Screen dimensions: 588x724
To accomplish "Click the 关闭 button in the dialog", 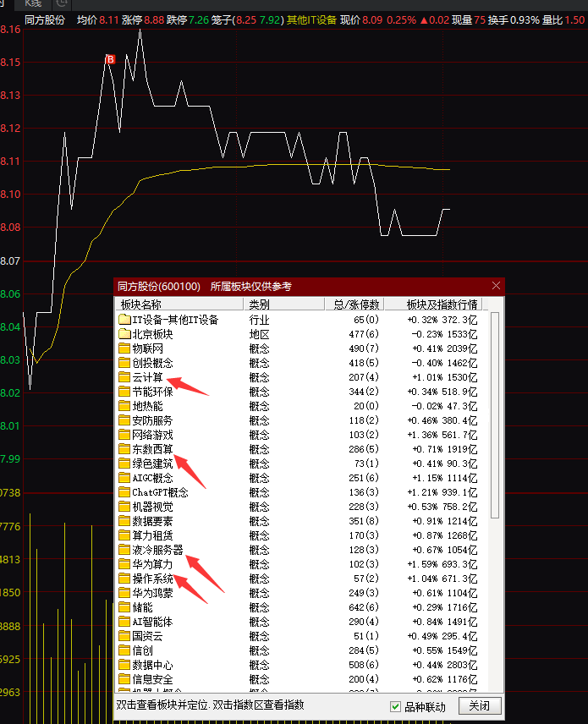I will point(480,705).
